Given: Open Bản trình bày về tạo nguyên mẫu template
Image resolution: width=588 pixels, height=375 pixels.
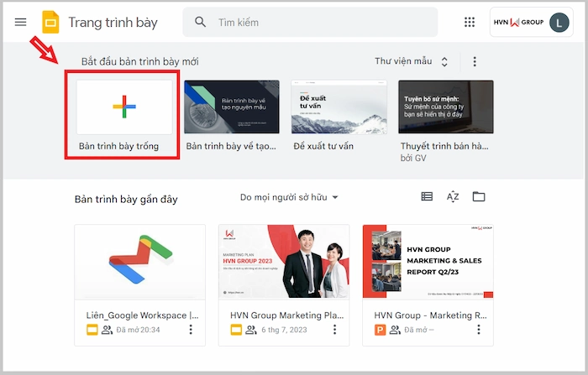Looking at the screenshot, I should [232, 107].
